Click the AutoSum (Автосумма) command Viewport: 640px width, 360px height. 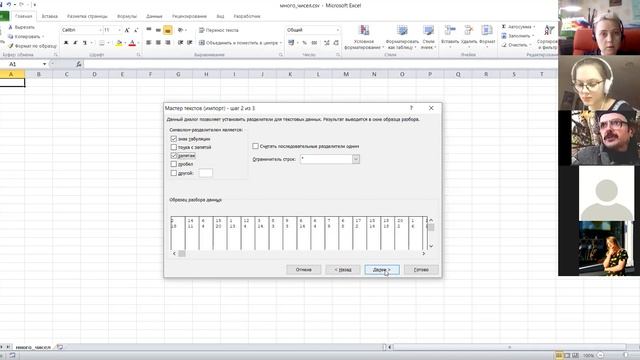pyautogui.click(x=516, y=27)
